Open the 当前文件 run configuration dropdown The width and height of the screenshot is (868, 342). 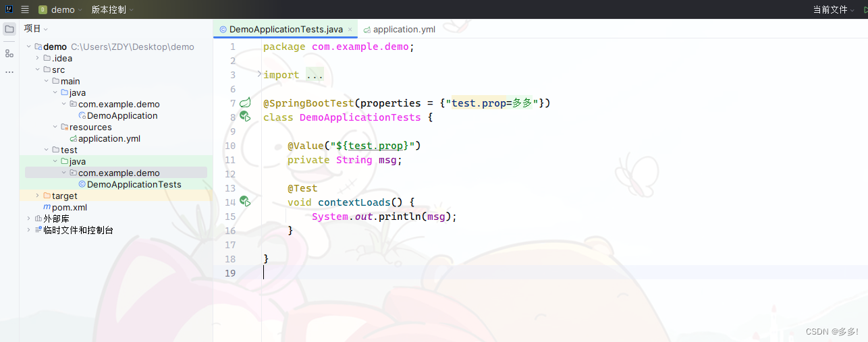click(834, 9)
